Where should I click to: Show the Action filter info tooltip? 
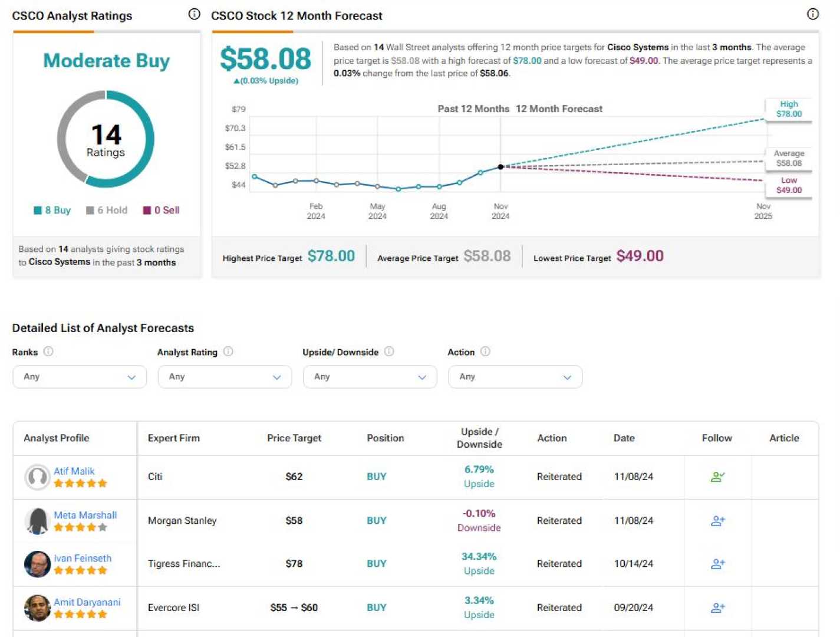pyautogui.click(x=485, y=352)
